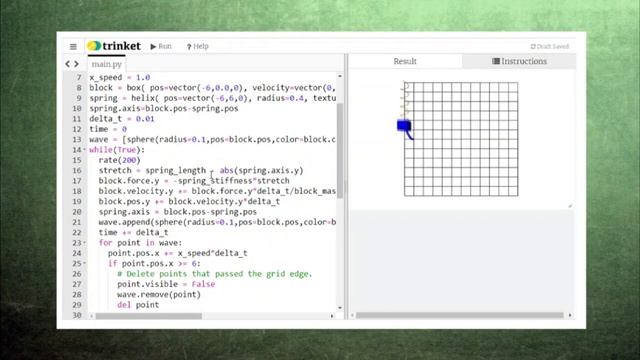Viewport: 640px width, 360px height.
Task: Click the comment 'Delete points that passed the grid edge'
Action: pyautogui.click(x=215, y=274)
